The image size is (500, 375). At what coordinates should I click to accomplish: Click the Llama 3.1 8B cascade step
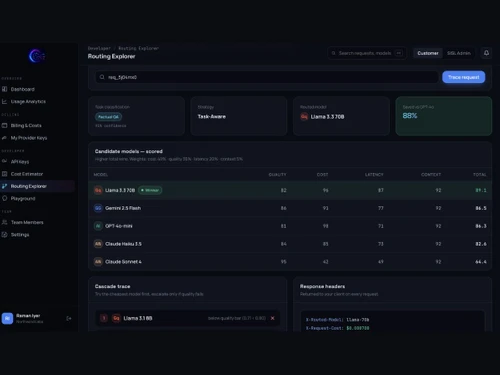click(x=188, y=318)
